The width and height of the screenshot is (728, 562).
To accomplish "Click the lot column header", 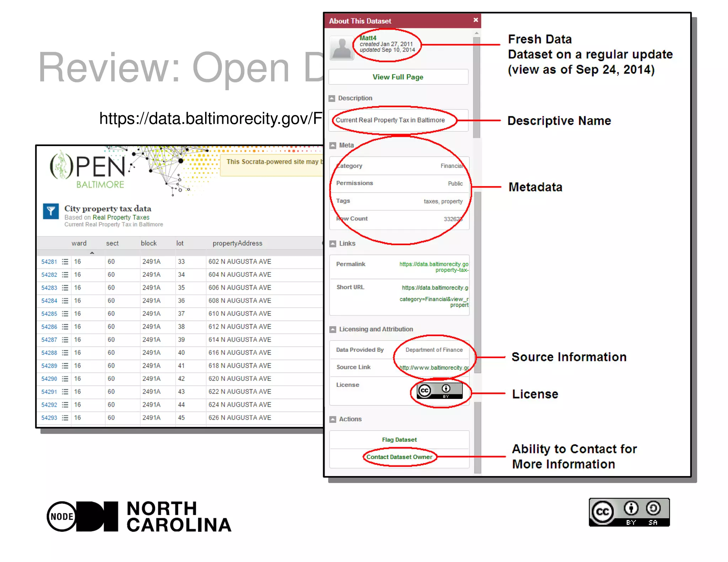I will (x=180, y=243).
